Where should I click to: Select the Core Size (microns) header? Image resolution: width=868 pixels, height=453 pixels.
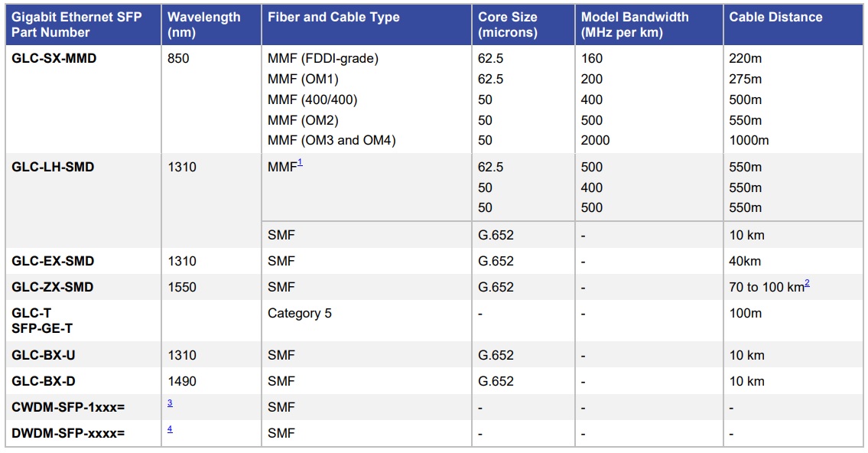[x=508, y=24]
